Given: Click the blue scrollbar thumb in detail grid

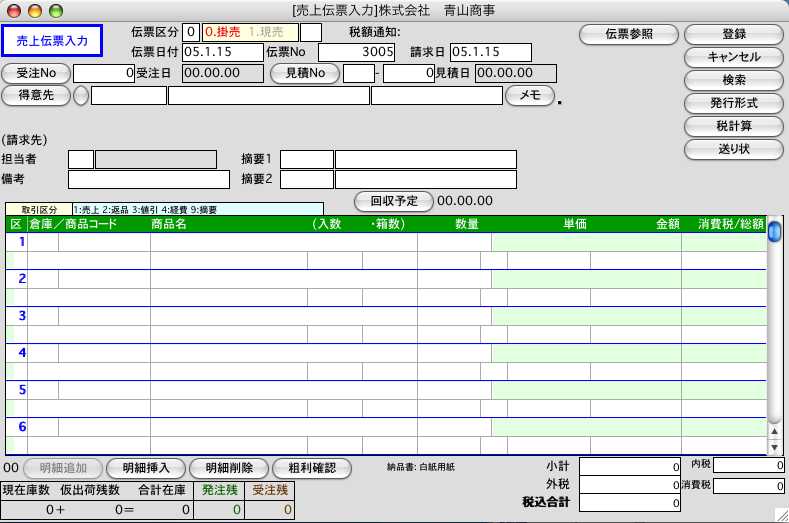Looking at the screenshot, I should 774,232.
